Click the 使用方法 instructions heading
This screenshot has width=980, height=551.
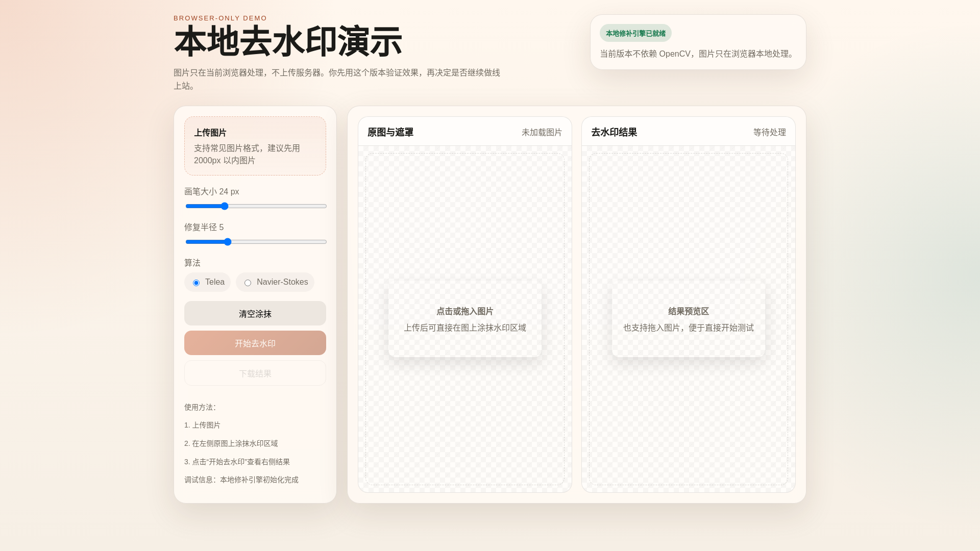point(200,407)
